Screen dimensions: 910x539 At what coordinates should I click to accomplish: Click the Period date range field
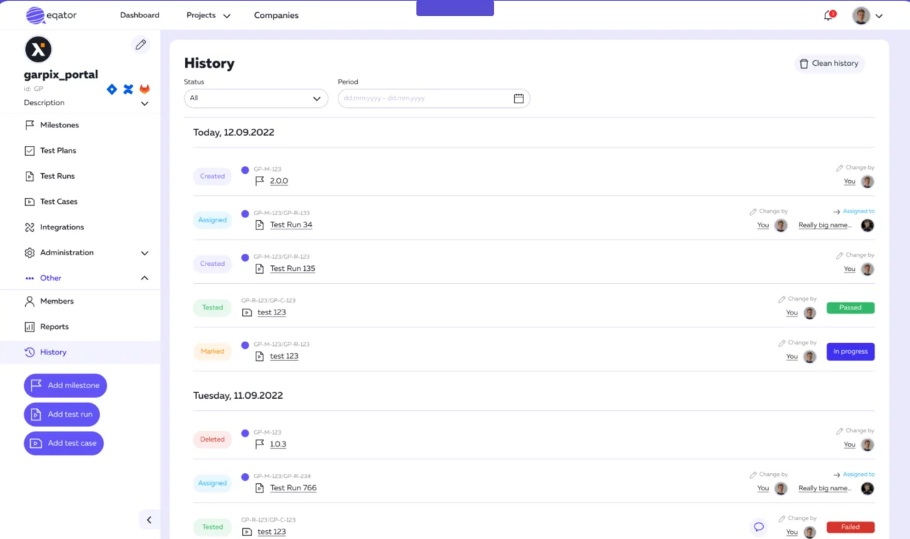coord(434,98)
